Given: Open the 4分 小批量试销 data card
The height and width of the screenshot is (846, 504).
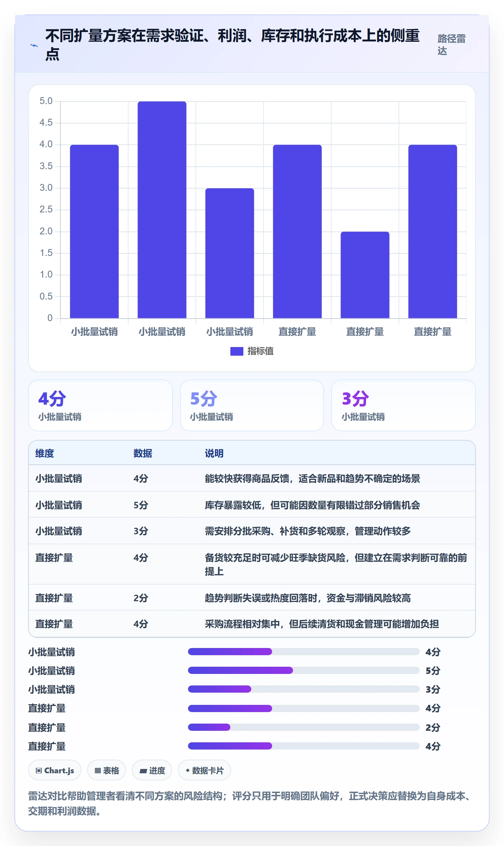Looking at the screenshot, I should point(100,405).
